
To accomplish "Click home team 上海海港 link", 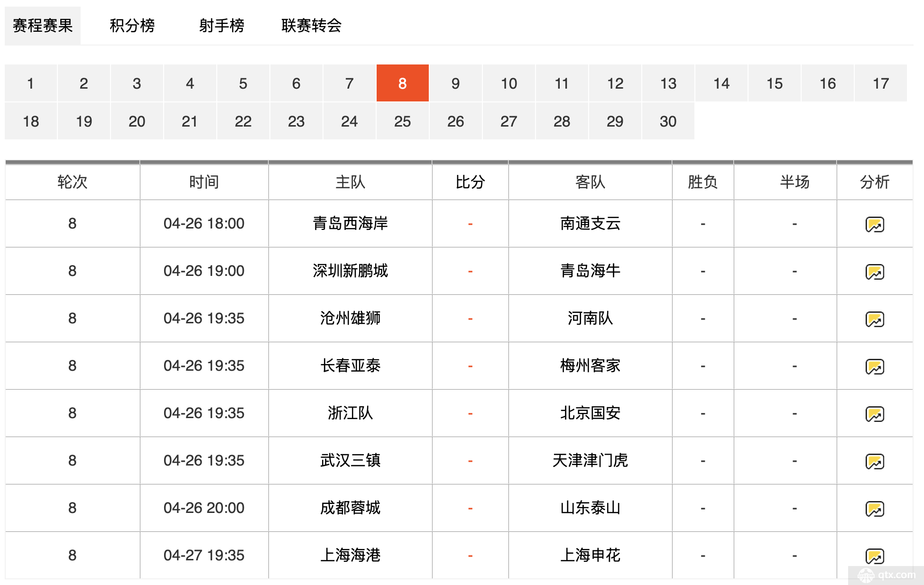I will tap(350, 555).
